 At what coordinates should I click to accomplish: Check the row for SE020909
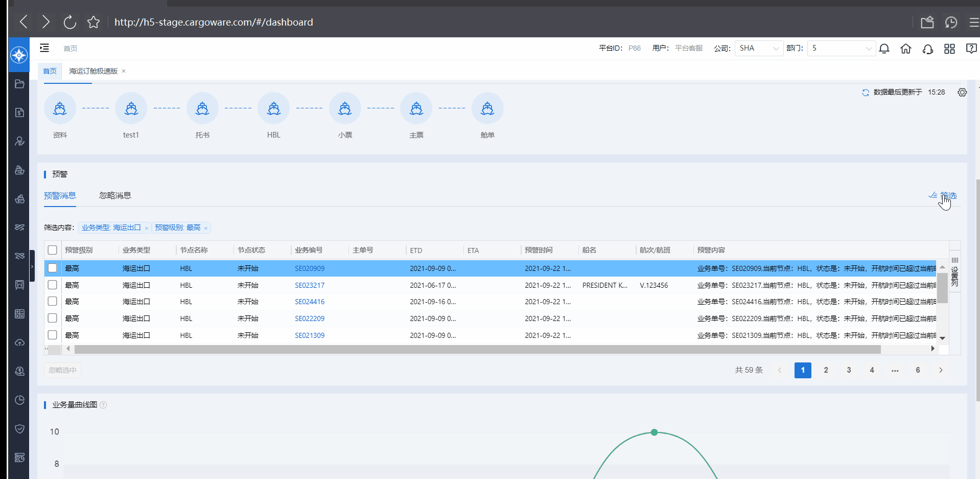point(53,268)
